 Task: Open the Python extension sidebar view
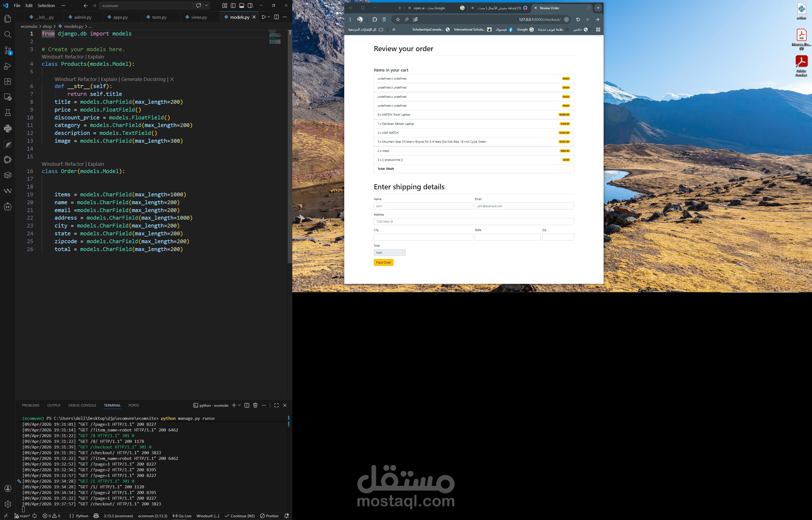point(7,128)
